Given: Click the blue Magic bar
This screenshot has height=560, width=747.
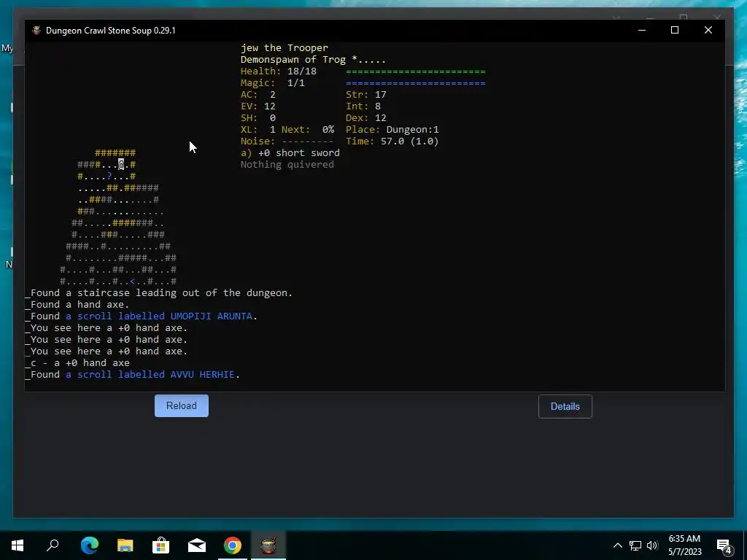Looking at the screenshot, I should tap(415, 83).
